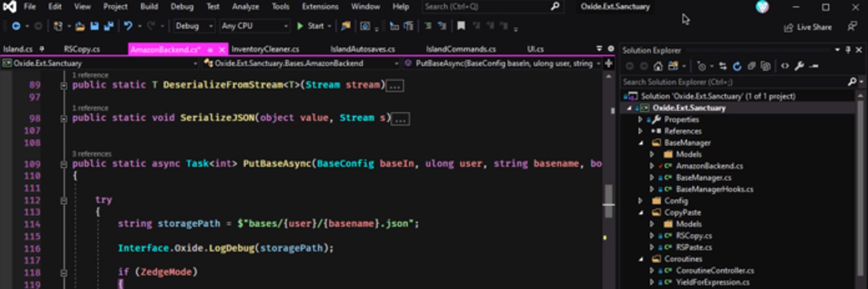Switch to the Island.cs tab

[17, 49]
